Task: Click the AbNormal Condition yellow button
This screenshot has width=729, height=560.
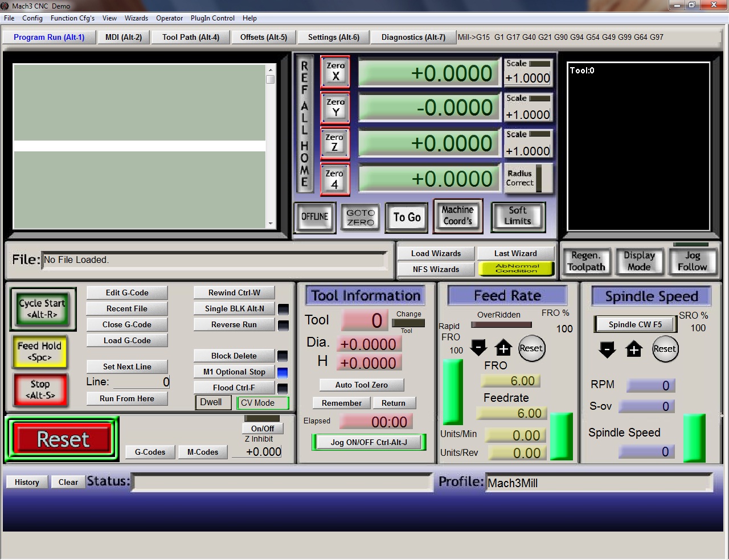Action: [x=516, y=269]
